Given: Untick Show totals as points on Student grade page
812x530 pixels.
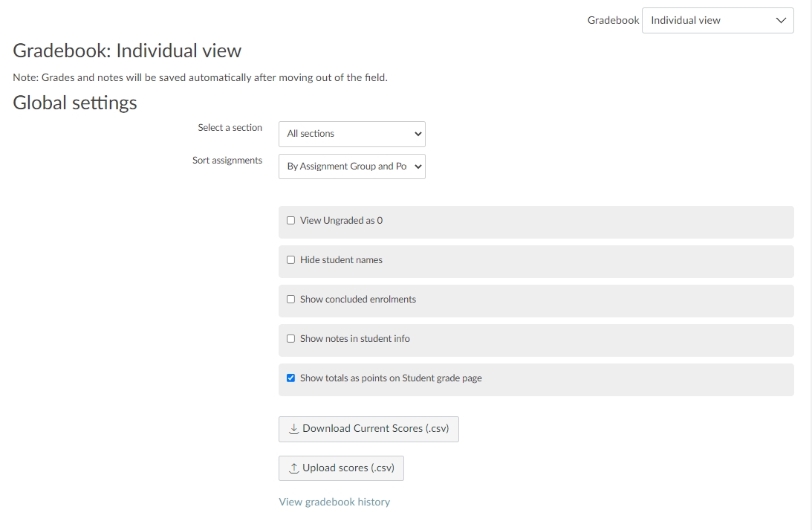Looking at the screenshot, I should point(290,378).
